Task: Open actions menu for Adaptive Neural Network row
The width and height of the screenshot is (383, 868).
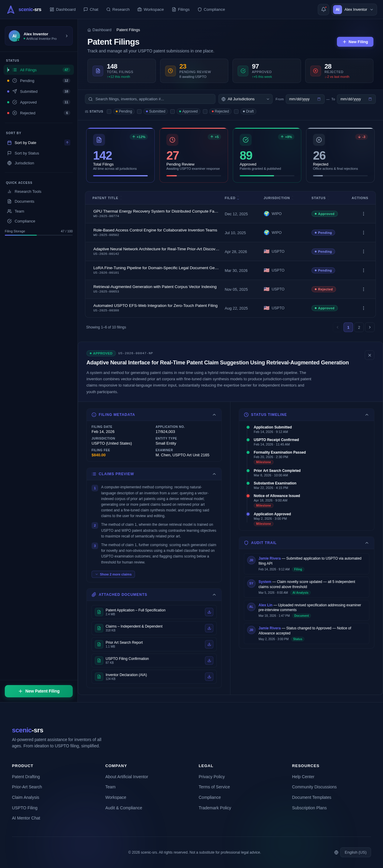Action: (x=363, y=252)
